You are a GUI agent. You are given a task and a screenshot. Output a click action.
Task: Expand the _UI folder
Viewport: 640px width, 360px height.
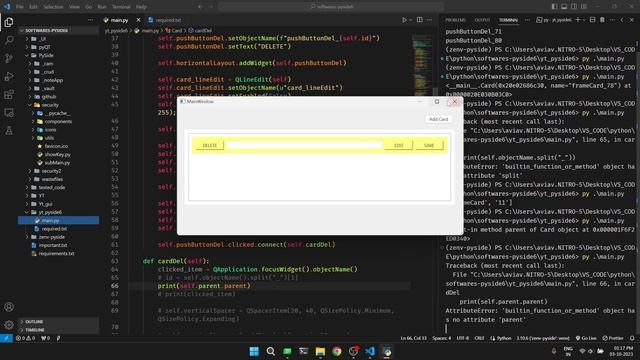click(x=42, y=39)
